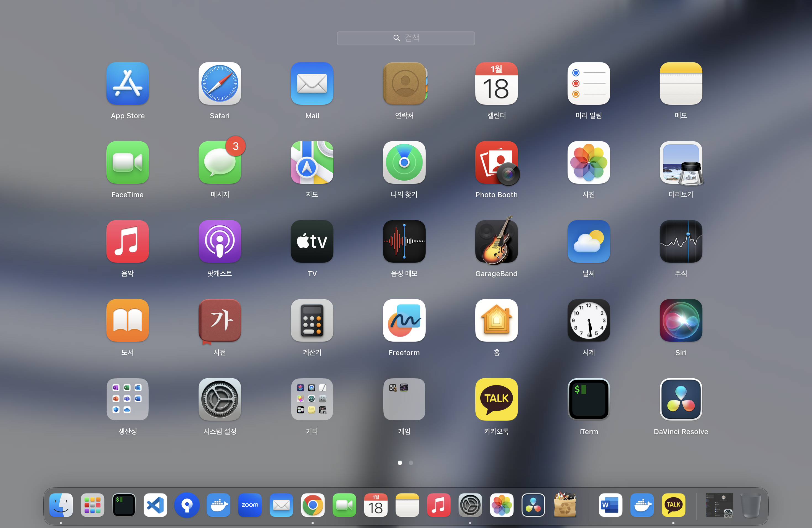812x528 pixels.
Task: Select first Launchpad page dot
Action: pos(400,463)
